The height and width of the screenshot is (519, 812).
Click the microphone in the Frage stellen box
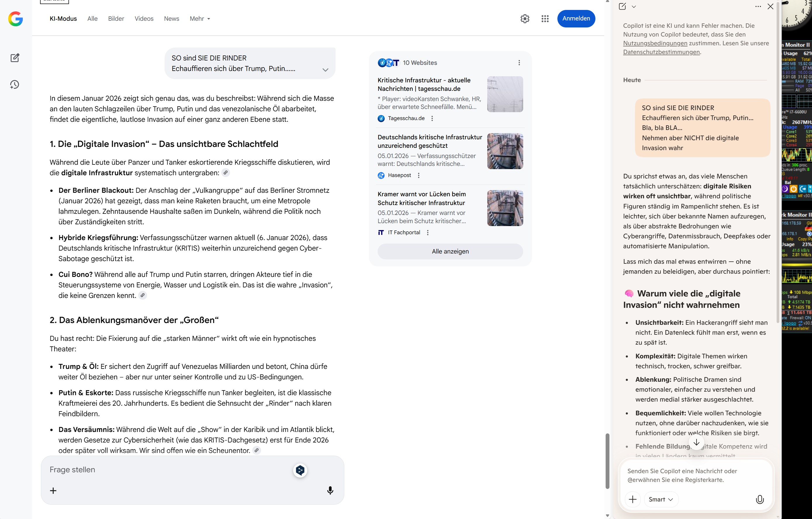tap(330, 490)
